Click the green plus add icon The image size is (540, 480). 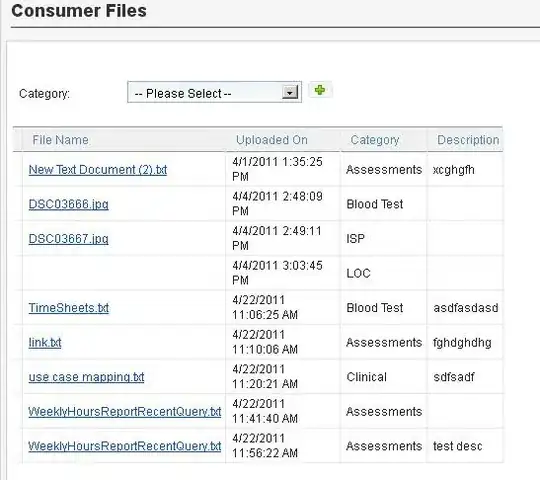320,90
